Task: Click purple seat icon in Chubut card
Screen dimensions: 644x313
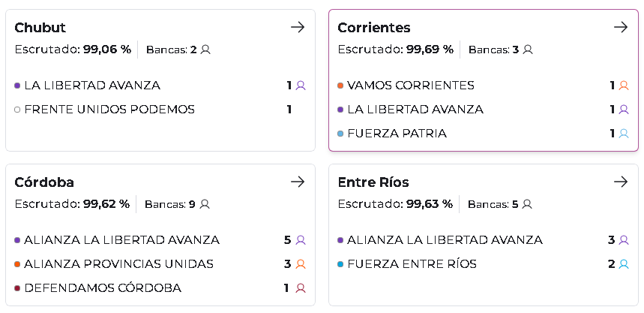Action: point(301,86)
